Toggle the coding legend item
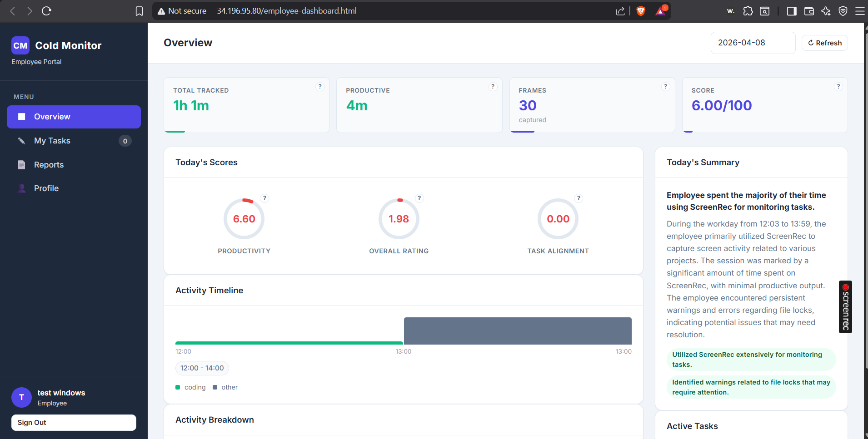 coord(190,387)
